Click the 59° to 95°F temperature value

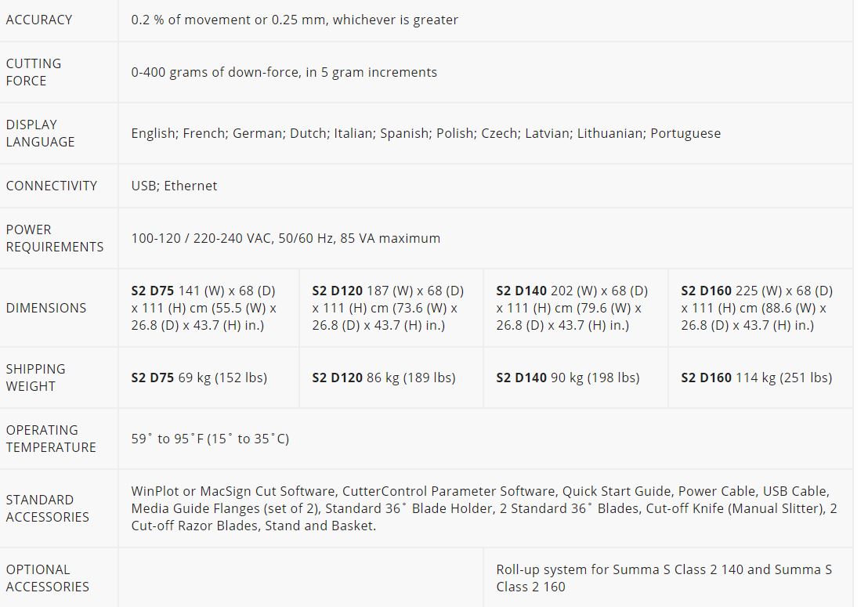210,439
